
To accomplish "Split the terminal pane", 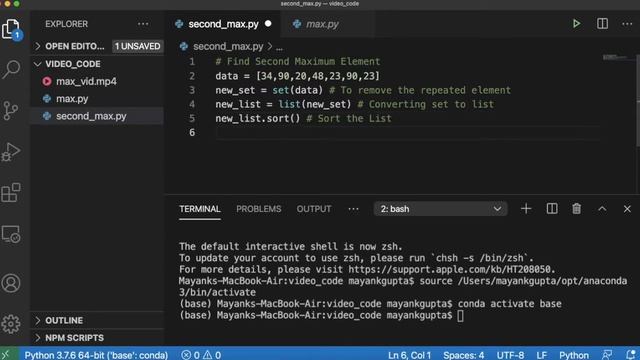I will pyautogui.click(x=552, y=209).
